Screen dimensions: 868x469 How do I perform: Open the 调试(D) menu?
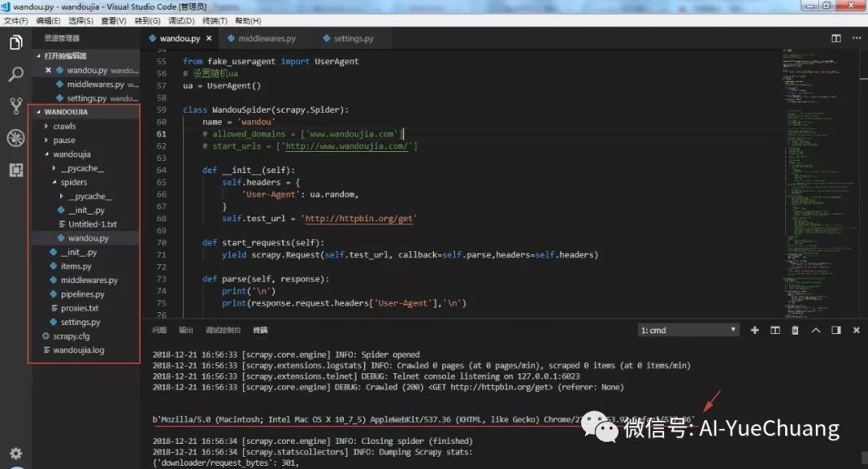click(181, 20)
